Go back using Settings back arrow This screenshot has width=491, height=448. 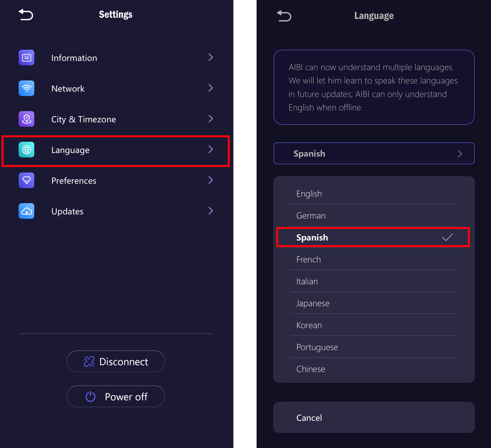[x=26, y=15]
